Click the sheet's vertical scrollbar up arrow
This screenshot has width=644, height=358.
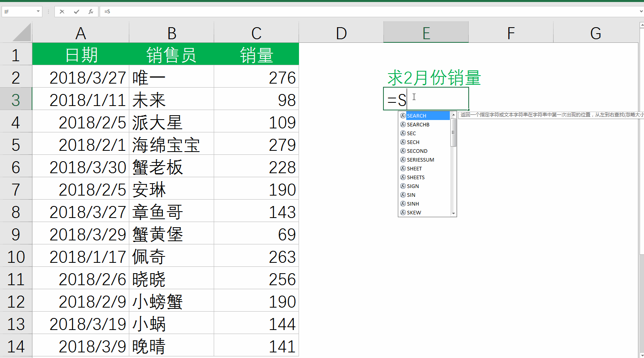642,25
